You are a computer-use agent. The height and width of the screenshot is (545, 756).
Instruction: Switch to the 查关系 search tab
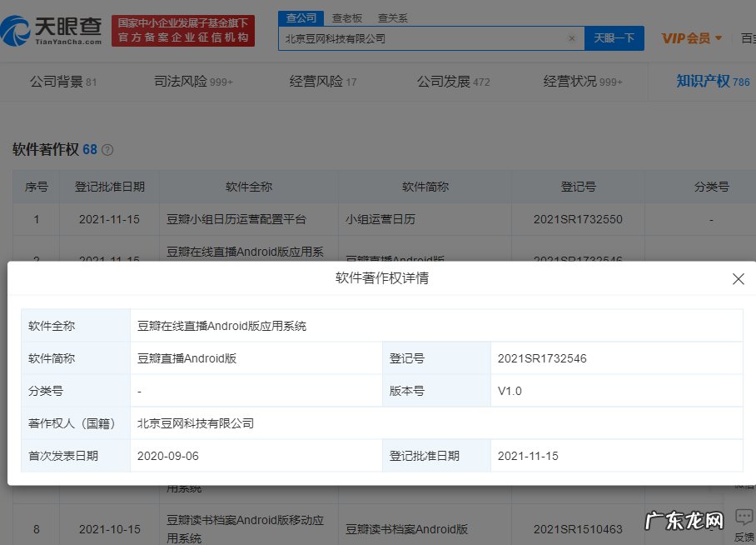click(x=392, y=17)
